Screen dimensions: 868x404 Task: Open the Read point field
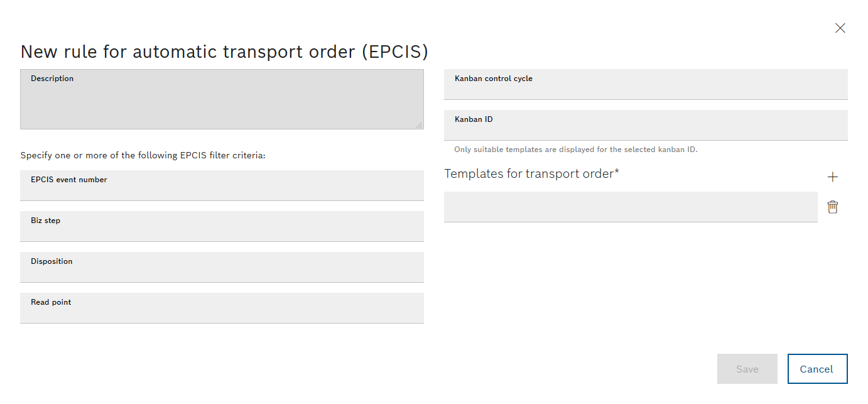pyautogui.click(x=222, y=308)
